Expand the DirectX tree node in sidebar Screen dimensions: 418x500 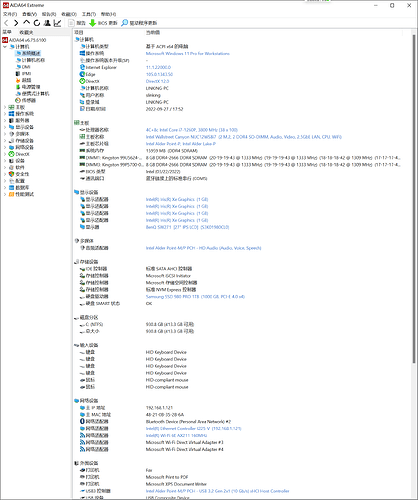(x=5, y=154)
